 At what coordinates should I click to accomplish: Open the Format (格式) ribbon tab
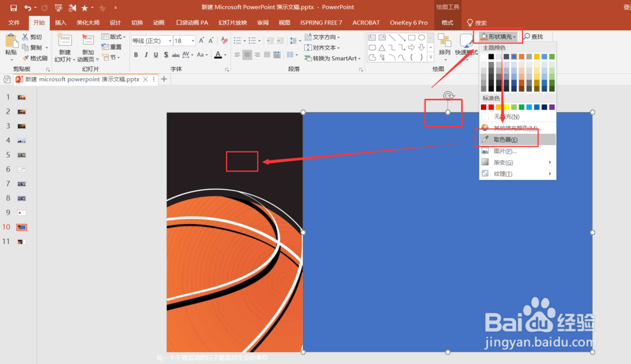[447, 23]
